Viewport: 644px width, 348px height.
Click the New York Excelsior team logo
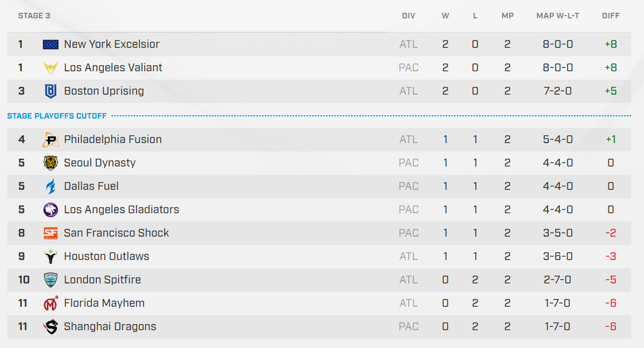51,45
